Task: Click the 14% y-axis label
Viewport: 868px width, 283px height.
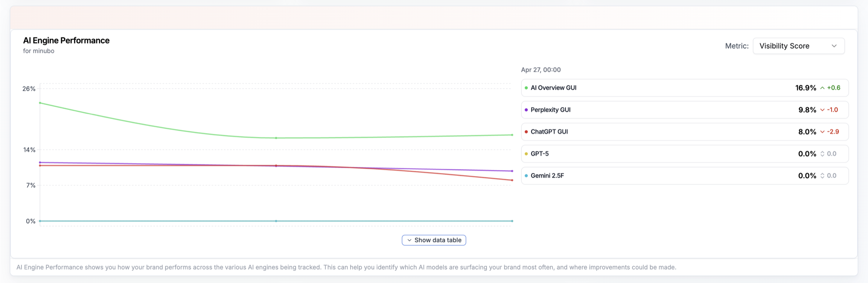Action: [30, 150]
